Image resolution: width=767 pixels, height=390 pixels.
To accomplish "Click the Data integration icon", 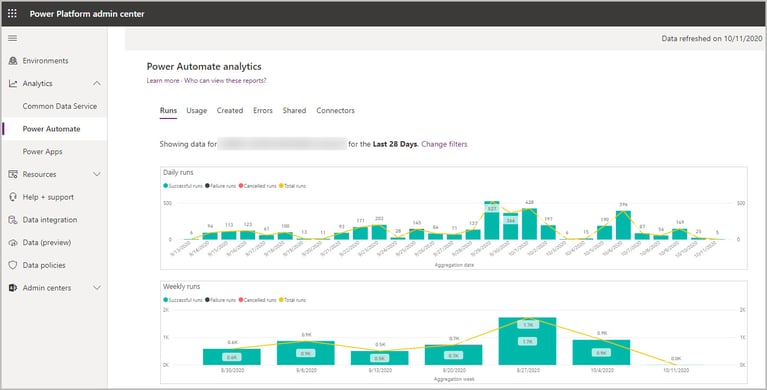I will pos(13,220).
